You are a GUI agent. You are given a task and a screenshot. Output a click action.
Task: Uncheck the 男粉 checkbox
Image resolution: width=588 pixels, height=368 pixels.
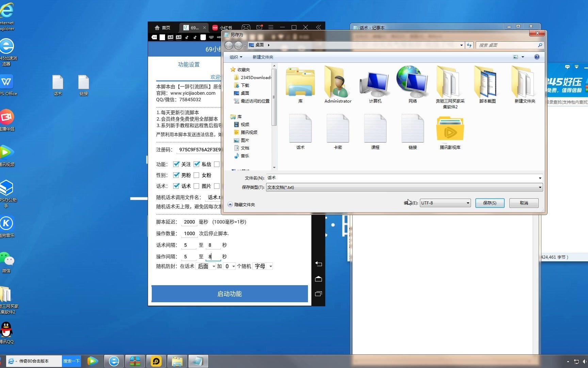point(176,175)
